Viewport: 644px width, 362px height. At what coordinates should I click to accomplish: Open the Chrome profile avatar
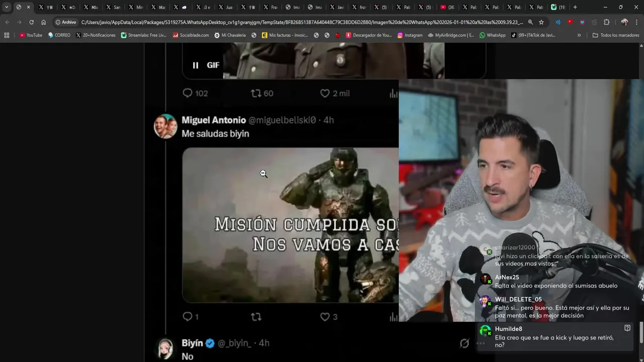pos(624,22)
